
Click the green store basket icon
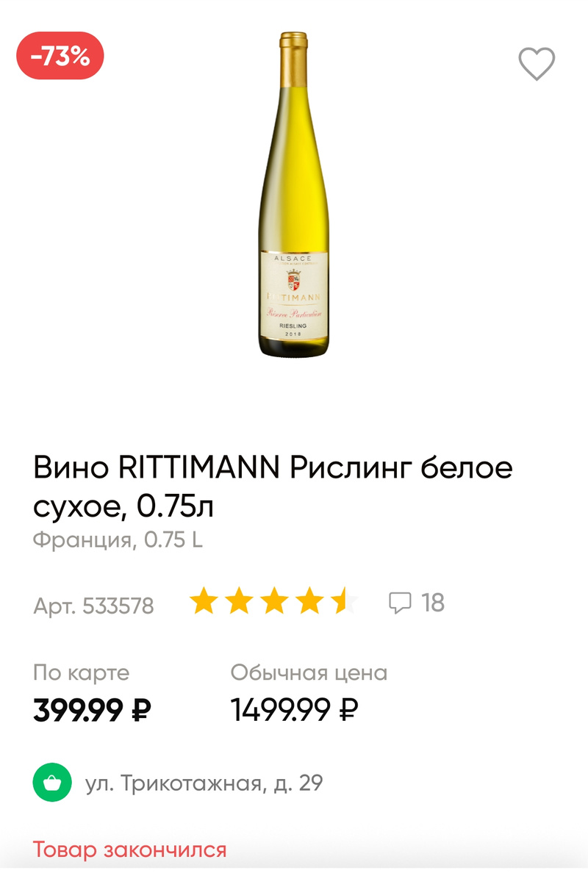pyautogui.click(x=52, y=783)
